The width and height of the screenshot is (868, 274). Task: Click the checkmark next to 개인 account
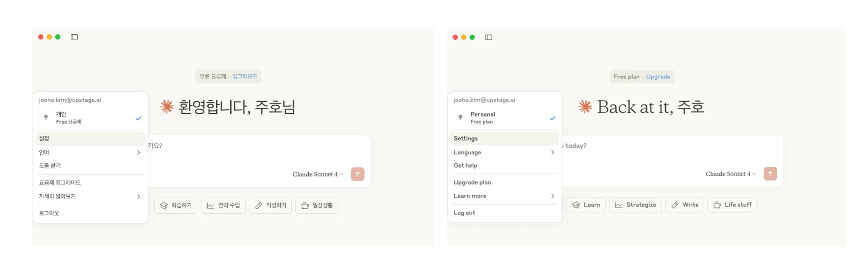(138, 118)
